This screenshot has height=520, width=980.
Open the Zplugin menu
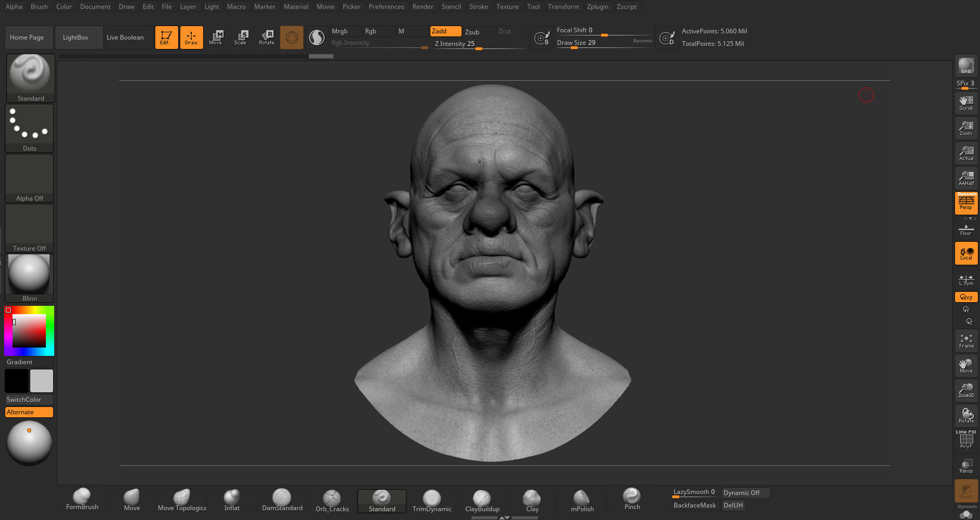(597, 7)
